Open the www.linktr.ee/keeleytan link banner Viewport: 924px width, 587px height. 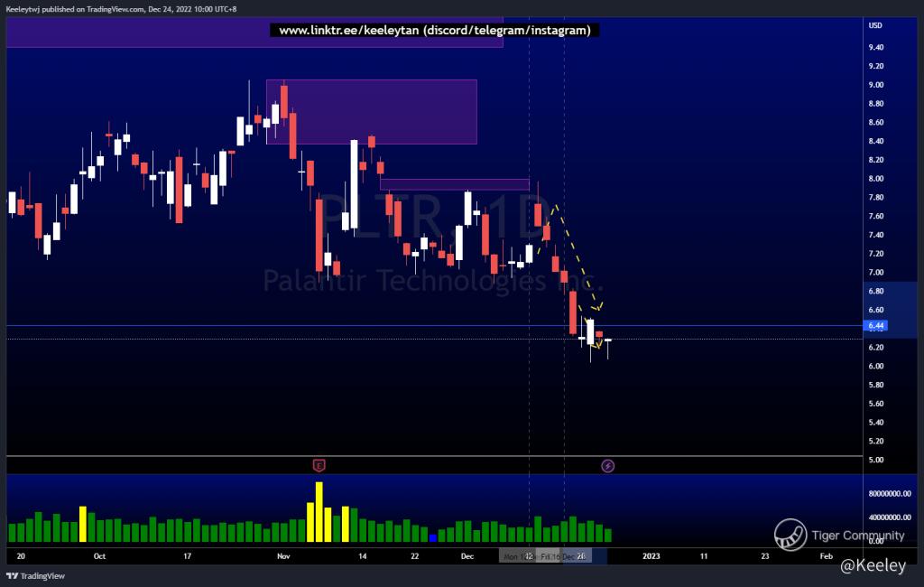pyautogui.click(x=434, y=30)
